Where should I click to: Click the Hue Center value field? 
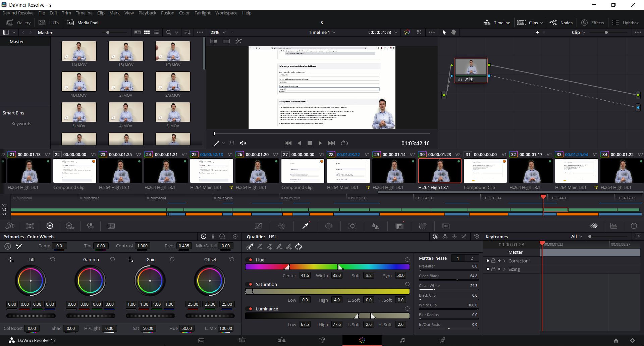pyautogui.click(x=305, y=275)
